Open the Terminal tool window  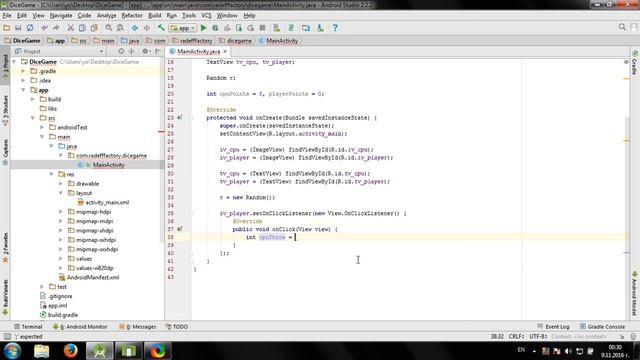click(x=28, y=327)
